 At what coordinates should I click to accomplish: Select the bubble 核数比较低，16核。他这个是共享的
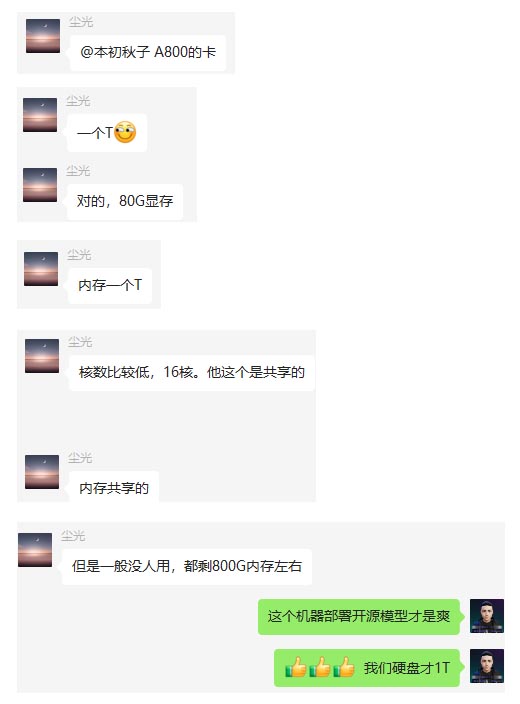point(192,373)
